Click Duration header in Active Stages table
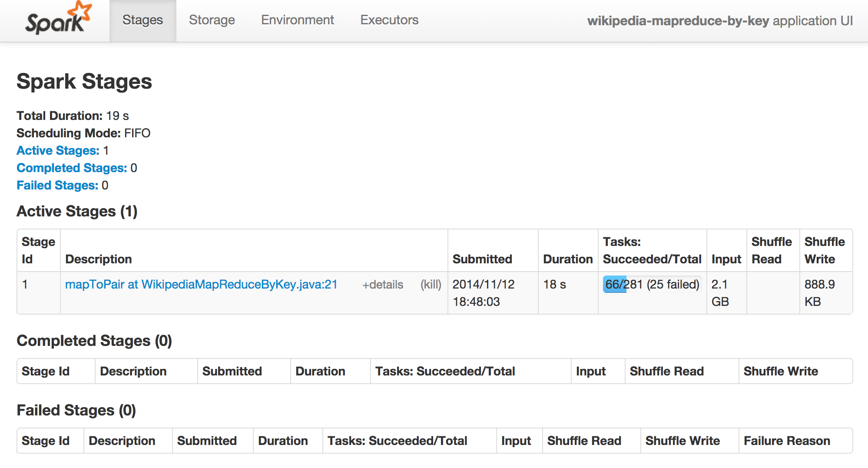868x468 pixels. tap(568, 259)
